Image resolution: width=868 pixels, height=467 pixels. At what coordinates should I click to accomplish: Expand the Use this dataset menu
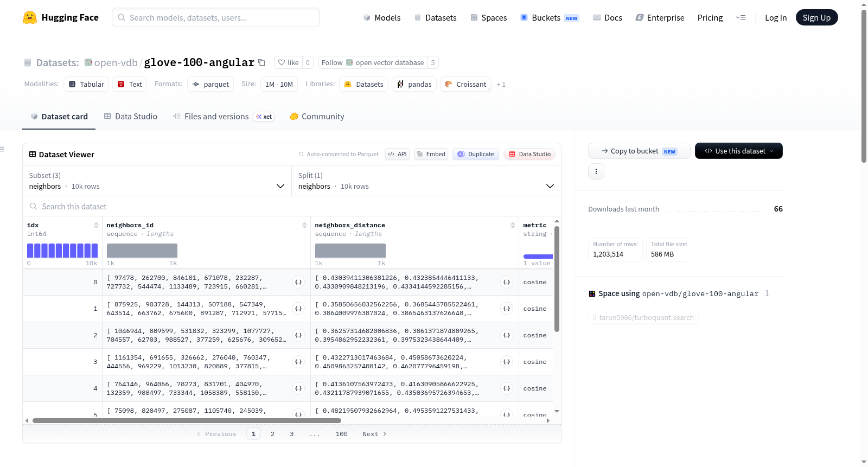(x=739, y=151)
